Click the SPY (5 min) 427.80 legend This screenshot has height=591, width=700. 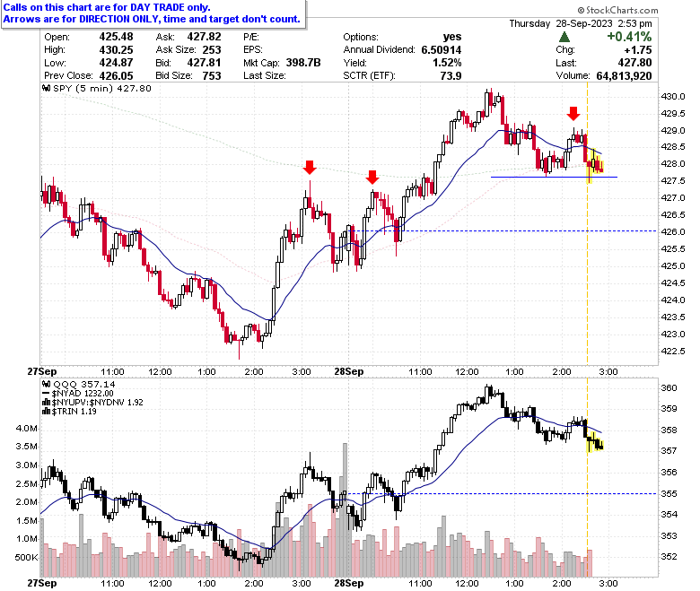click(102, 88)
